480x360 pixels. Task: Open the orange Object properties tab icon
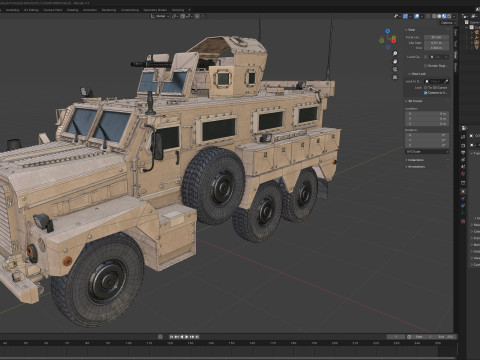(x=463, y=191)
